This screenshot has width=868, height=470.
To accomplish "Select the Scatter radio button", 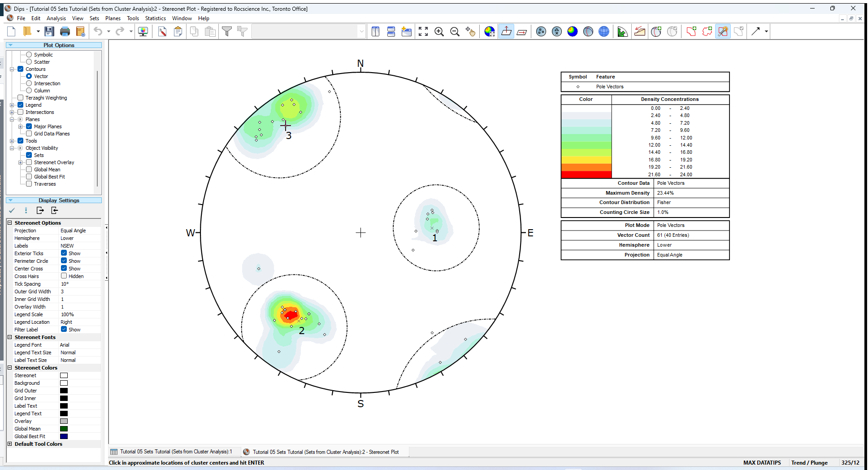I will pyautogui.click(x=29, y=62).
